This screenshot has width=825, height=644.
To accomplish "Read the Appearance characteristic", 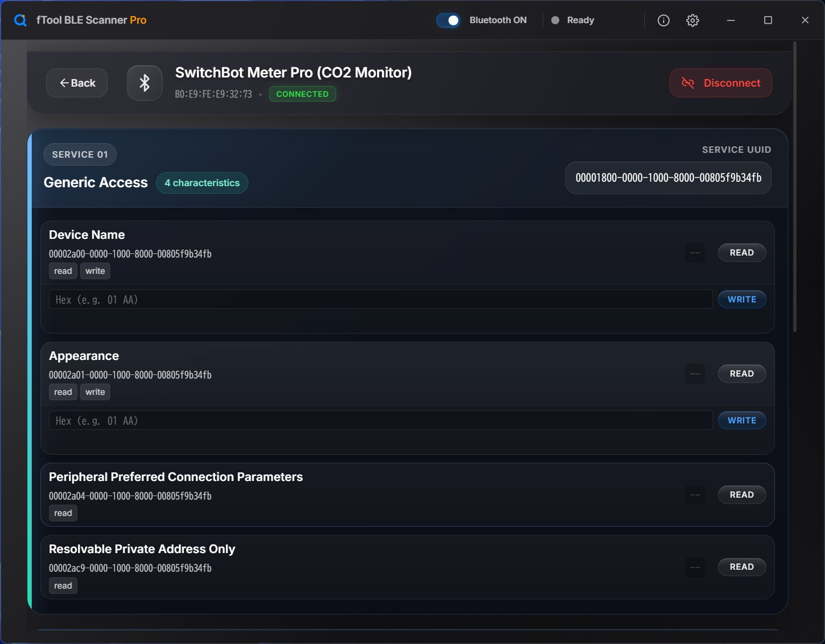I will click(742, 374).
